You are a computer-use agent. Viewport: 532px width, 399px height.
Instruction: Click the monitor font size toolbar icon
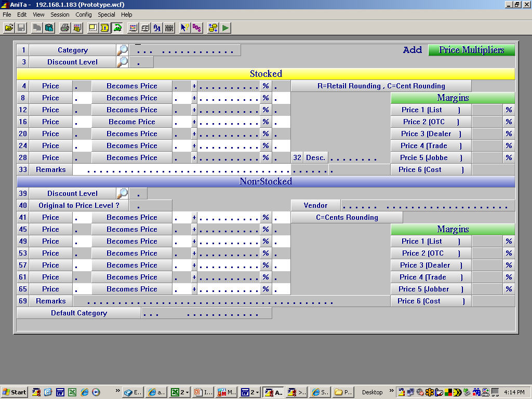point(145,28)
